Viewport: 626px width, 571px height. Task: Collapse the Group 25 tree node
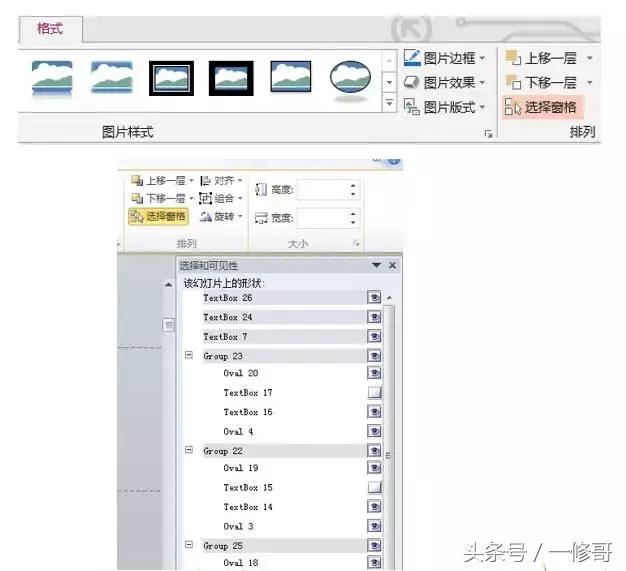click(189, 545)
